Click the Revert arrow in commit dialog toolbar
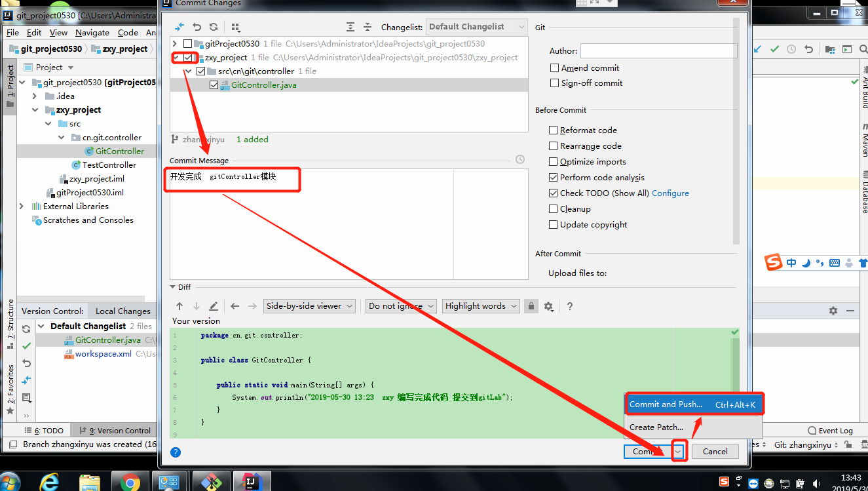Viewport: 868px width, 491px height. [197, 27]
